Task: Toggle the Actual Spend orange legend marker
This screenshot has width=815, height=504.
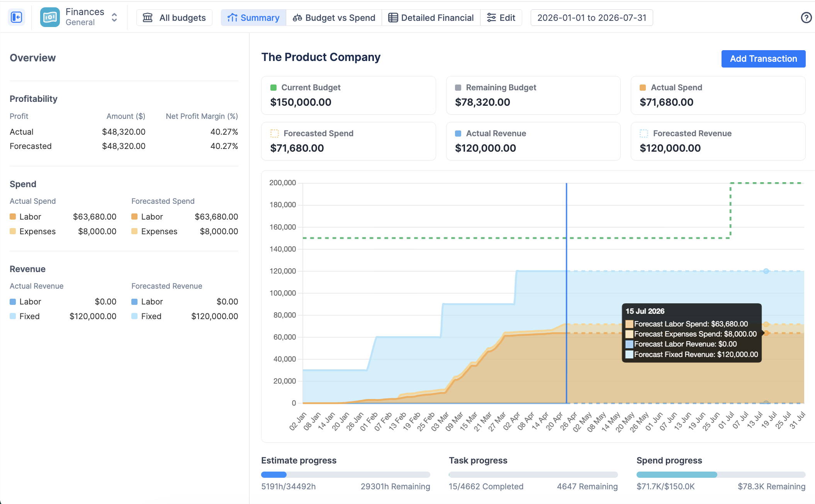Action: (643, 88)
